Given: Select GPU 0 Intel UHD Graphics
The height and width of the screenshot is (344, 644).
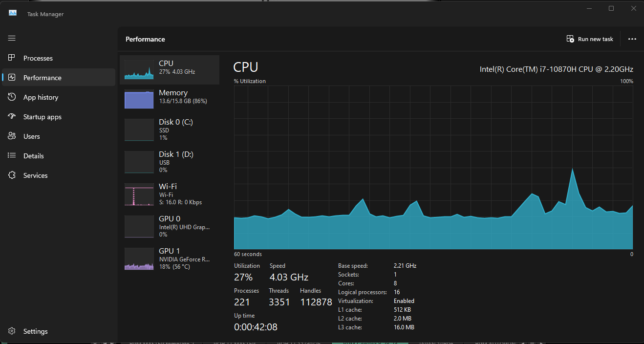Looking at the screenshot, I should coord(170,226).
